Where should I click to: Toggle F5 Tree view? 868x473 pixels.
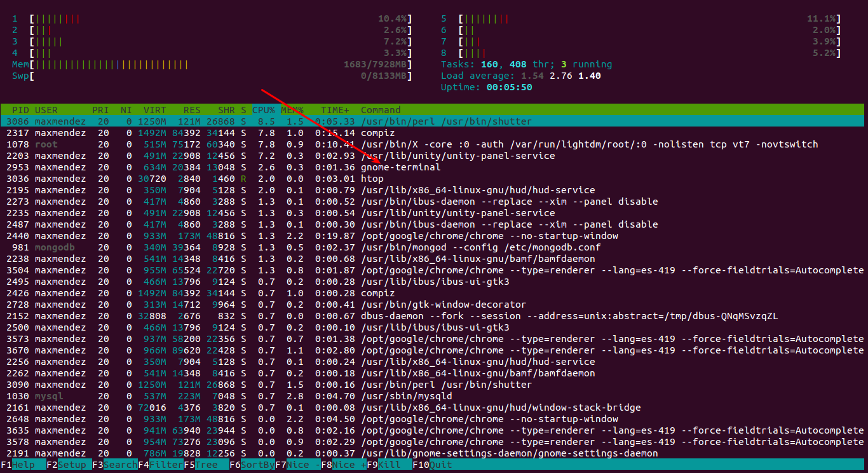click(205, 465)
